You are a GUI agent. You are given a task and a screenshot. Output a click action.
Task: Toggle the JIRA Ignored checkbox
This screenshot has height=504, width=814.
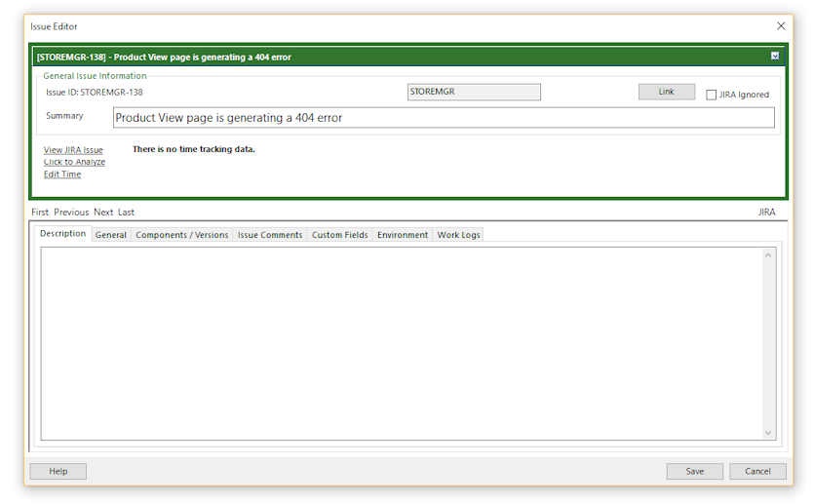711,95
